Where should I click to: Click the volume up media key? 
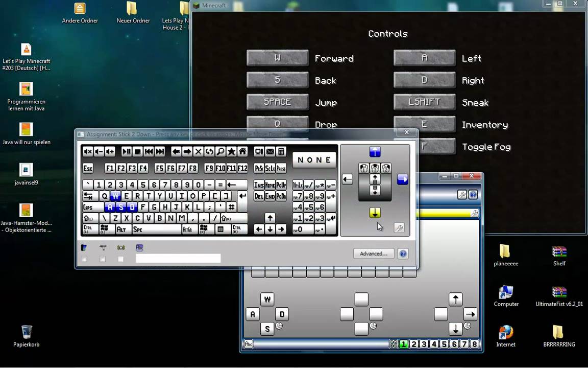click(110, 152)
